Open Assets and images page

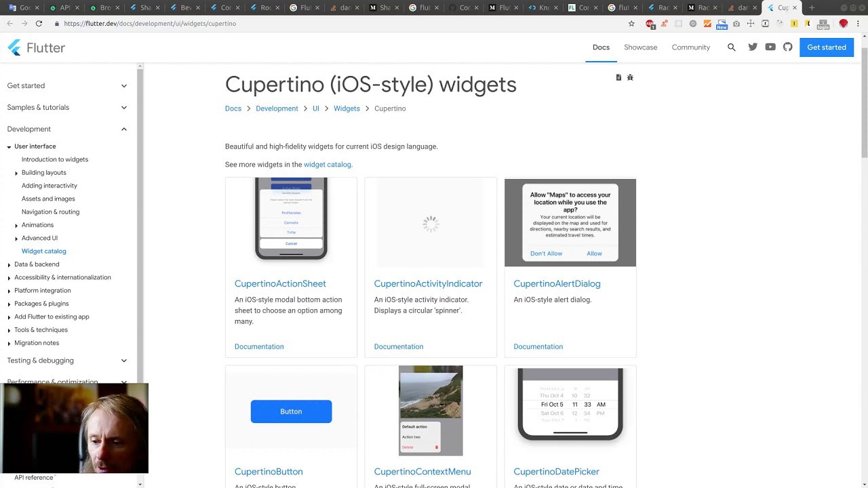point(48,199)
